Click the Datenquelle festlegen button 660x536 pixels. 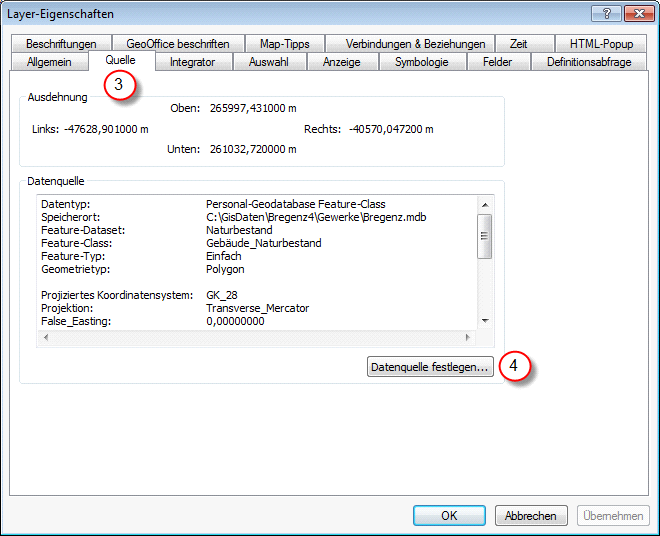(x=430, y=367)
